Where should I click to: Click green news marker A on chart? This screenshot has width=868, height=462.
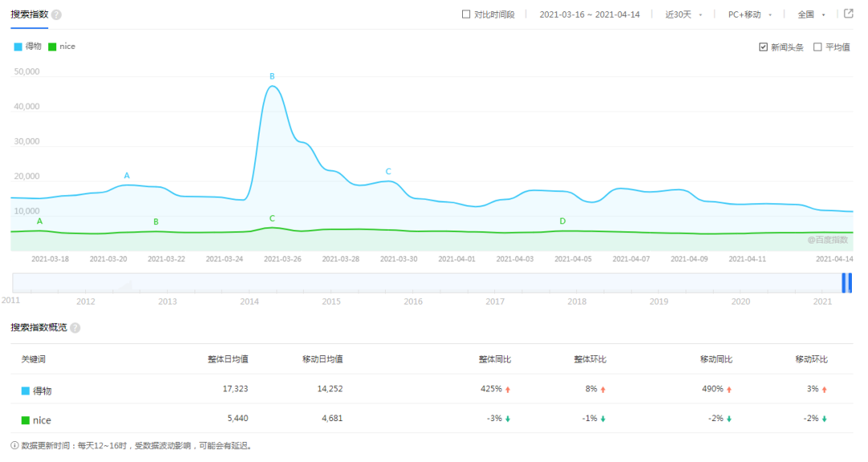pos(39,221)
